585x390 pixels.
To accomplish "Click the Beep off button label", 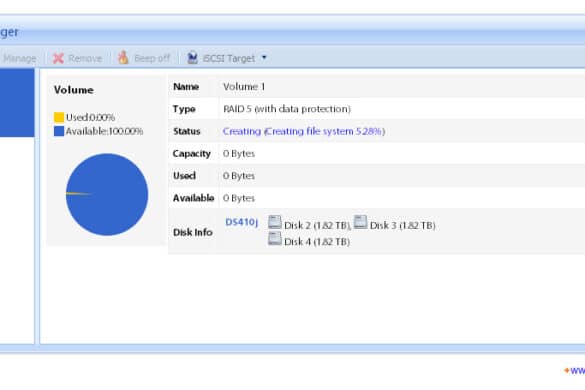I will click(x=152, y=59).
